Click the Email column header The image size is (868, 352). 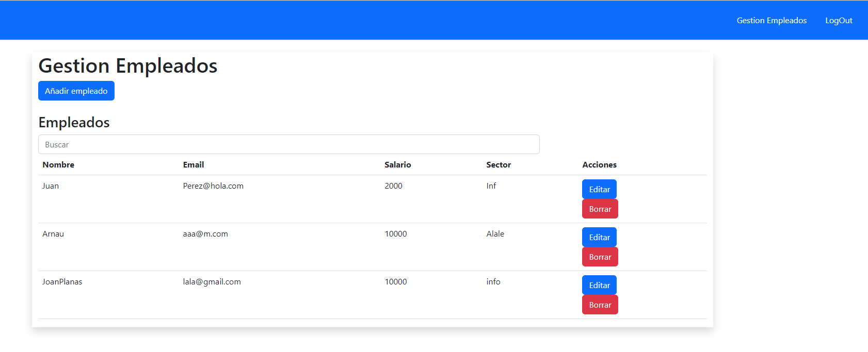tap(194, 165)
